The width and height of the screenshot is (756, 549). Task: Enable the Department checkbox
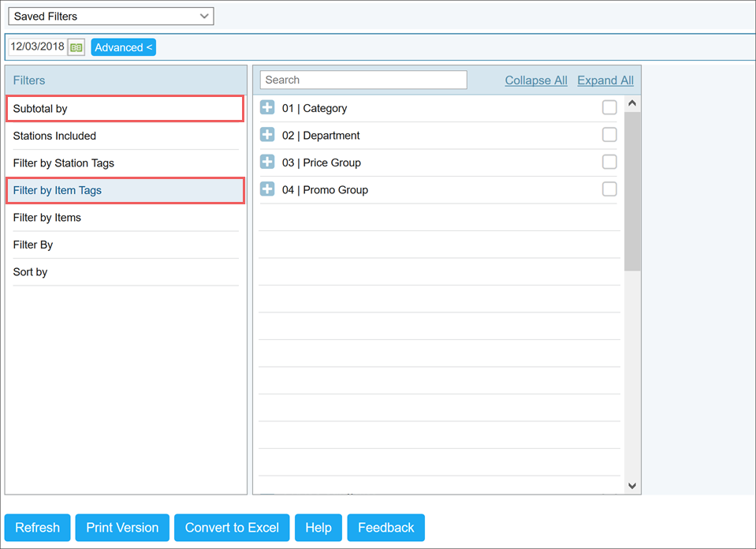(609, 134)
